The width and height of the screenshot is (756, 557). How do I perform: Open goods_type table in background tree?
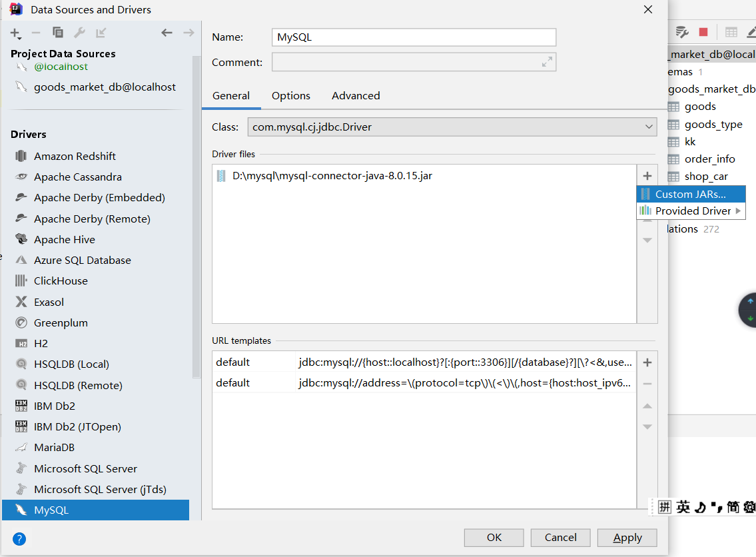[713, 125]
